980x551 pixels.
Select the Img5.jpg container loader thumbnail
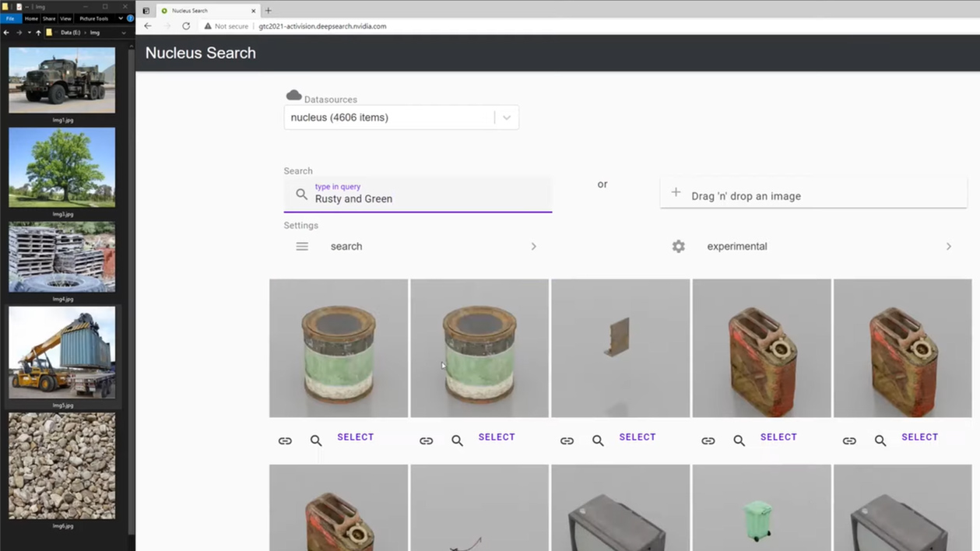click(x=61, y=353)
